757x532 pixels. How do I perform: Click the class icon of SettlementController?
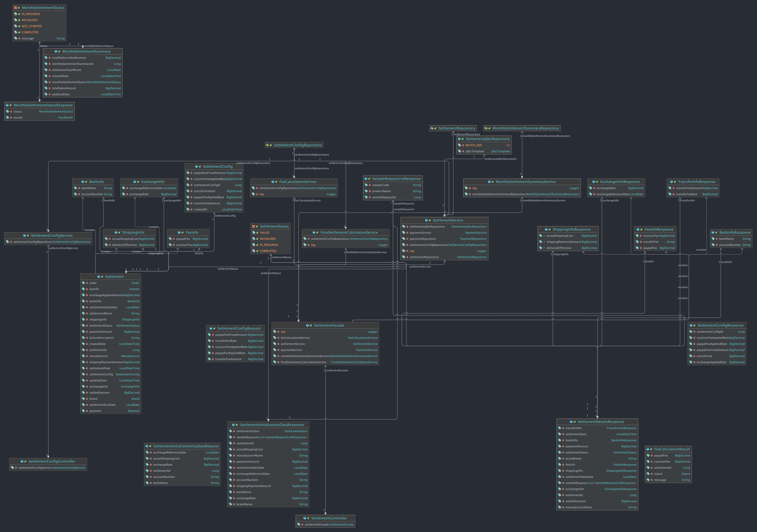point(305,518)
